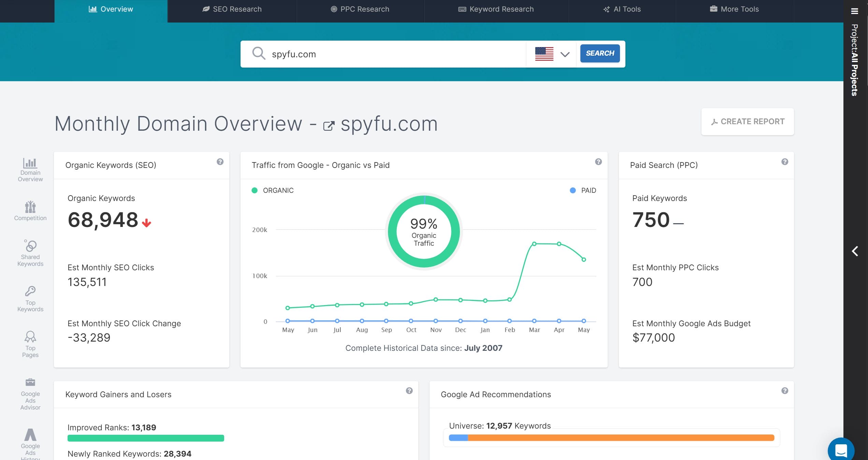This screenshot has width=868, height=460.
Task: Click the $77,000 ads budget value
Action: coord(653,337)
